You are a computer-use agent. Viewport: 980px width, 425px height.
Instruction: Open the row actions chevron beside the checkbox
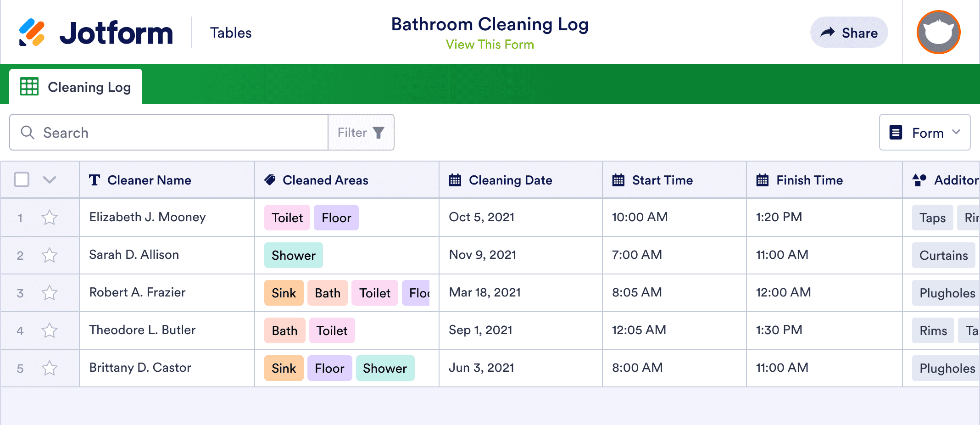49,179
